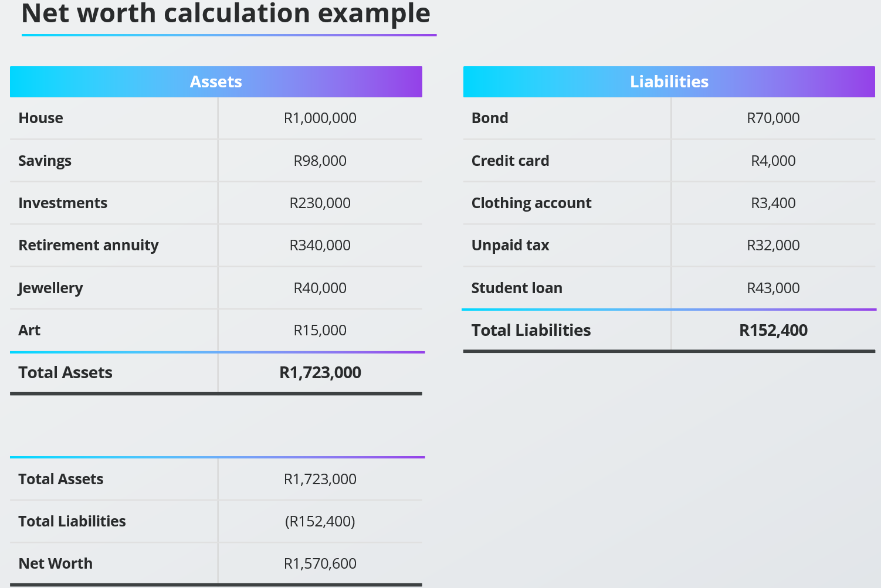Click the Credit card amount R4,000
Viewport: 881px width, 588px height.
(773, 161)
